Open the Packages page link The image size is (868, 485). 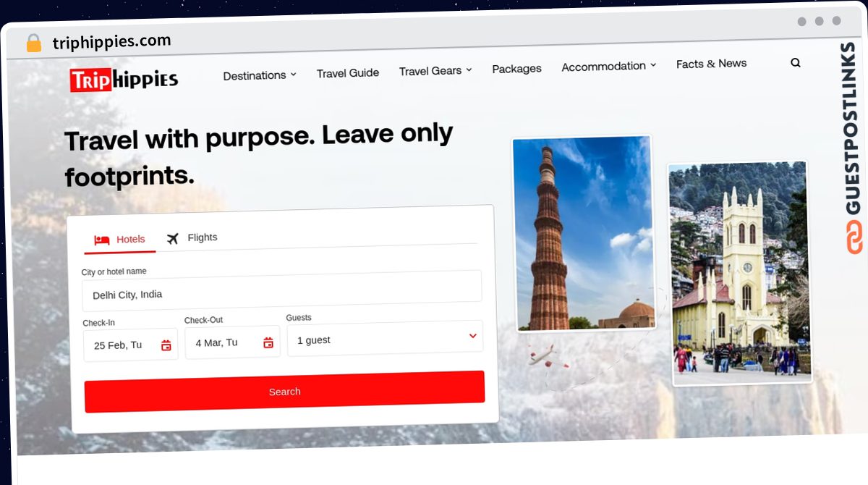tap(516, 69)
